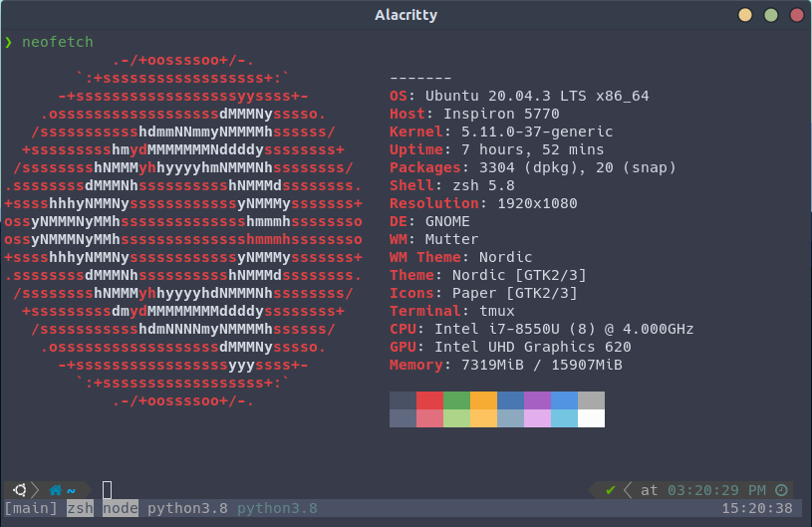
Task: Pick the orange color block in top row
Action: coord(483,400)
